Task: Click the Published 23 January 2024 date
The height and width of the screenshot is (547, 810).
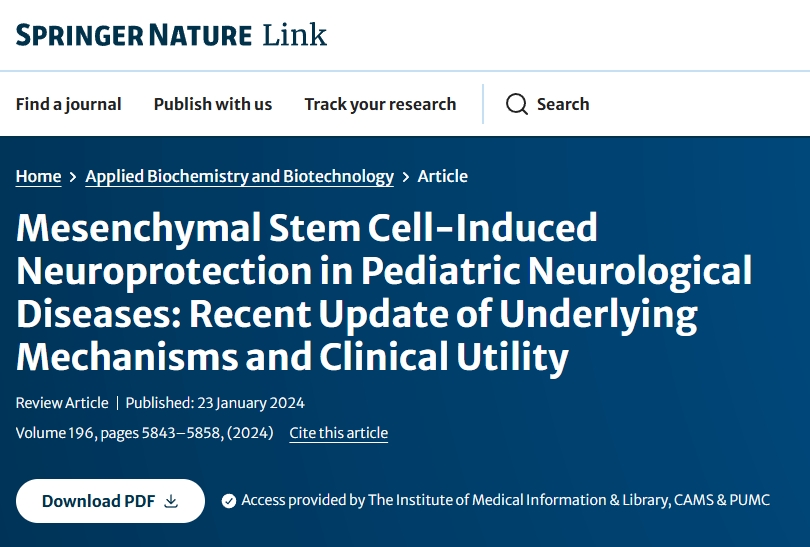Action: [215, 403]
